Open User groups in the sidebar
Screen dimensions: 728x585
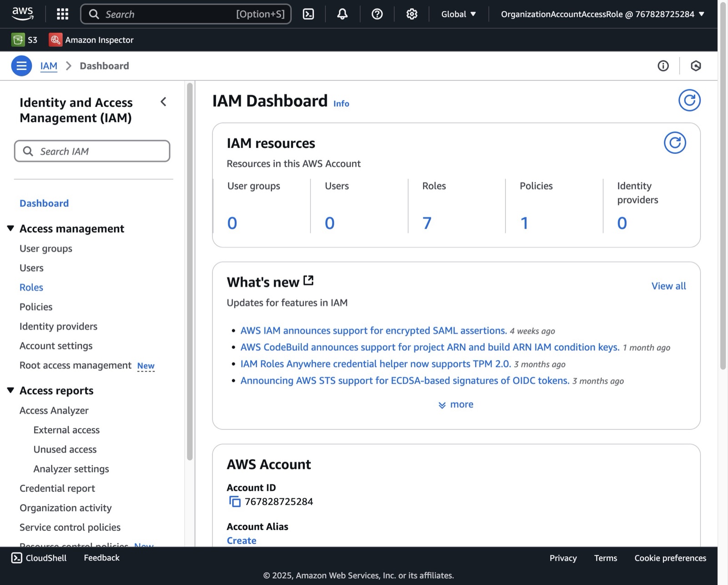[x=46, y=249]
